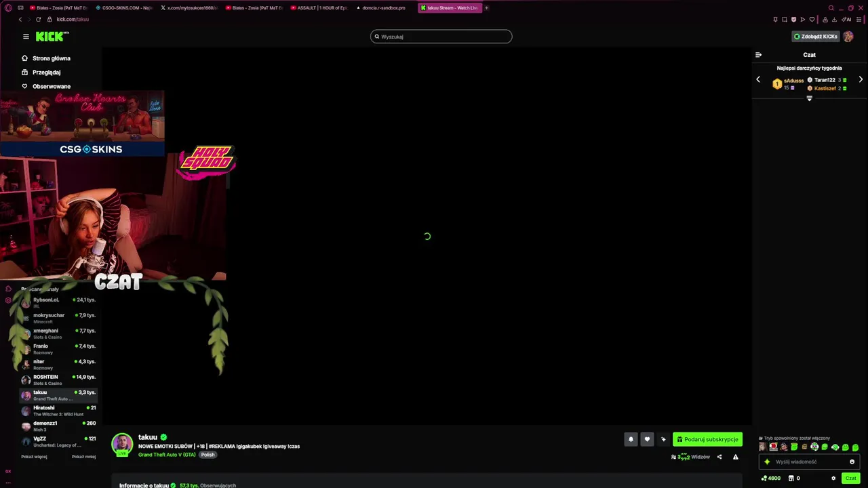Click the Wyślij wiadomość chat input
The image size is (868, 488).
810,462
